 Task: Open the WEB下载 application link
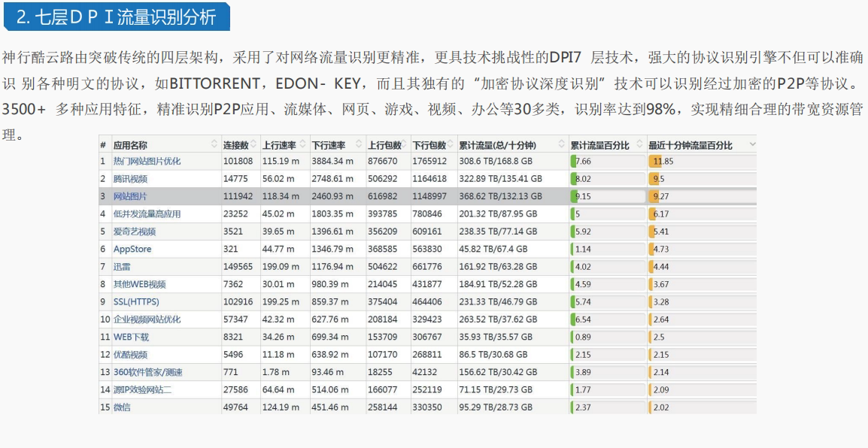click(x=131, y=337)
